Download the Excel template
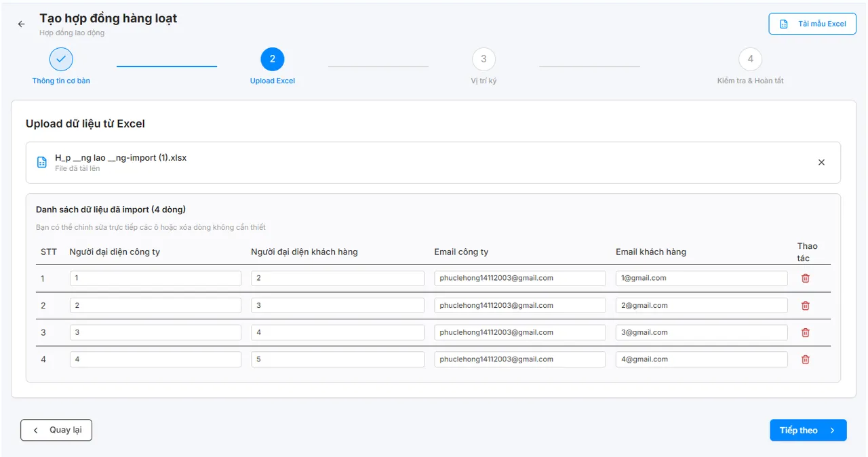This screenshot has height=457, width=868. click(812, 24)
